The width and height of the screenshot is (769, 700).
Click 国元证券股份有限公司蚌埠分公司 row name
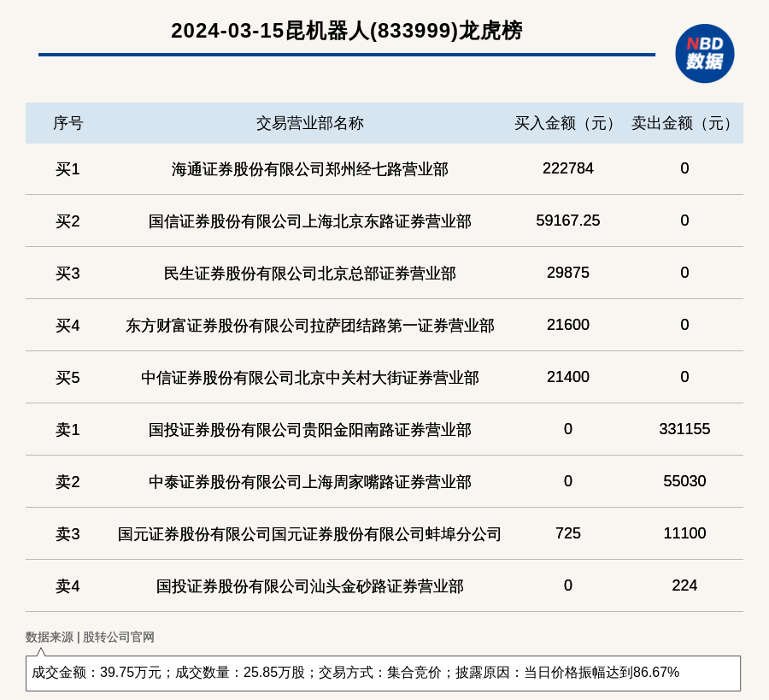pos(310,533)
